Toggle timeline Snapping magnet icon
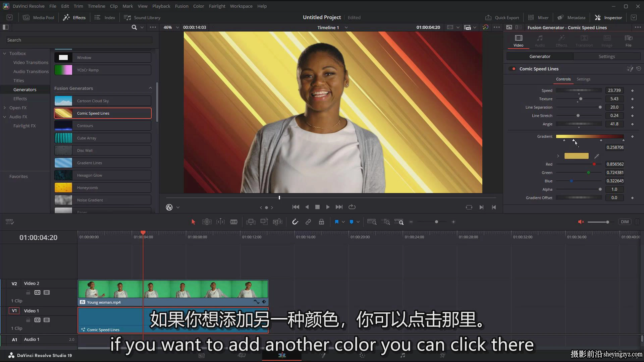Image resolution: width=644 pixels, height=362 pixels. (x=295, y=222)
